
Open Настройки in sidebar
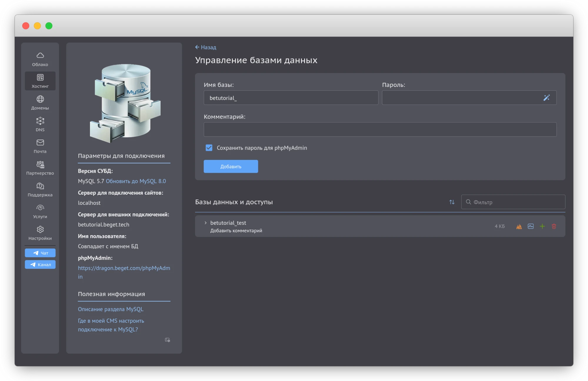40,233
